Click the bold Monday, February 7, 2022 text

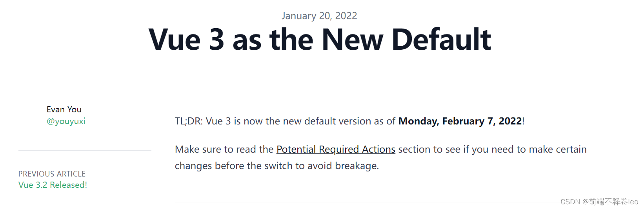tap(460, 121)
